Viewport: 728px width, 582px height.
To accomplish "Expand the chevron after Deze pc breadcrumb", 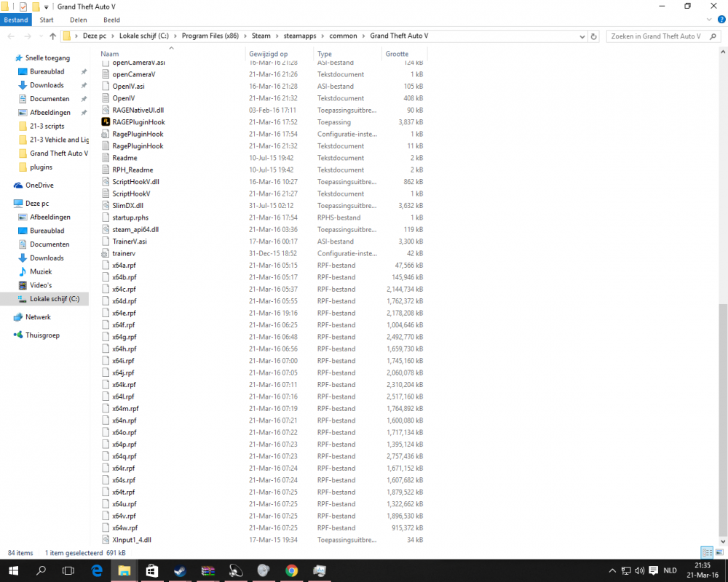I will 113,36.
